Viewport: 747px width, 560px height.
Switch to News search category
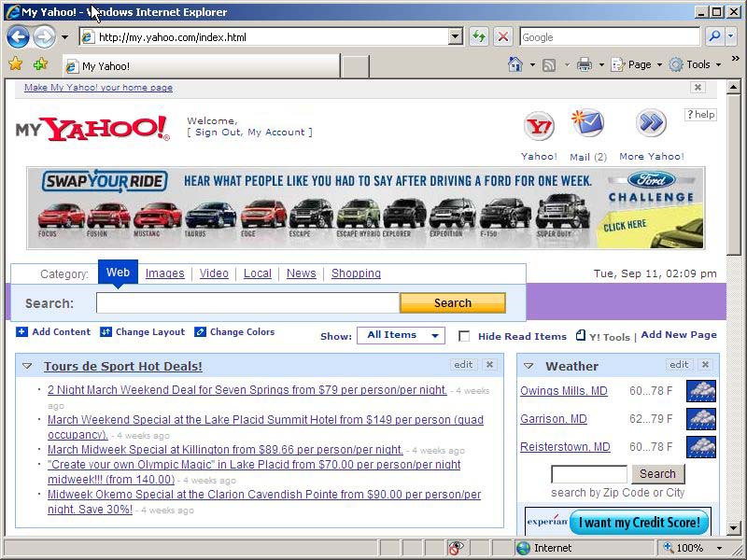tap(301, 273)
